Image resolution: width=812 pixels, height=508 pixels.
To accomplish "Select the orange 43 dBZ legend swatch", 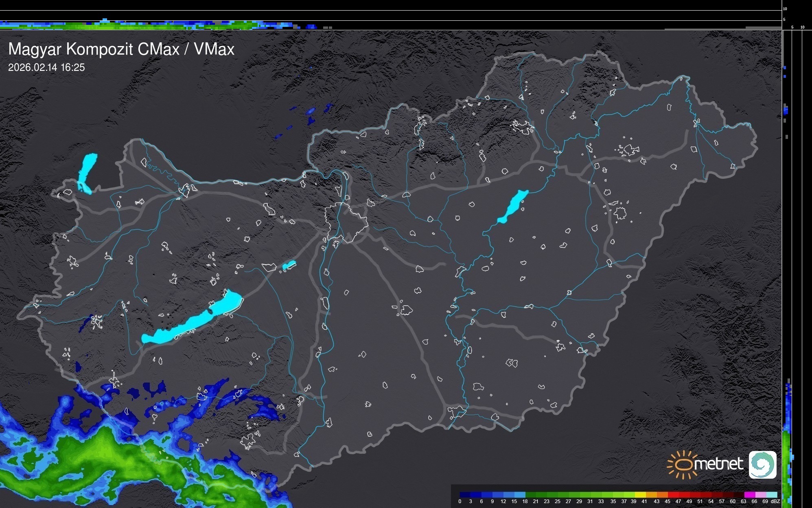I will 662,495.
